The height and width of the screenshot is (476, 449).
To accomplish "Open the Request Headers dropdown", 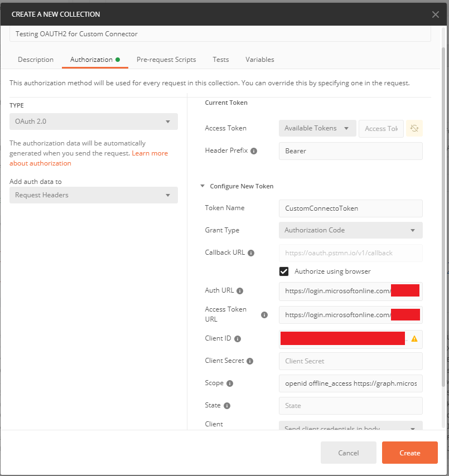I will pos(94,195).
